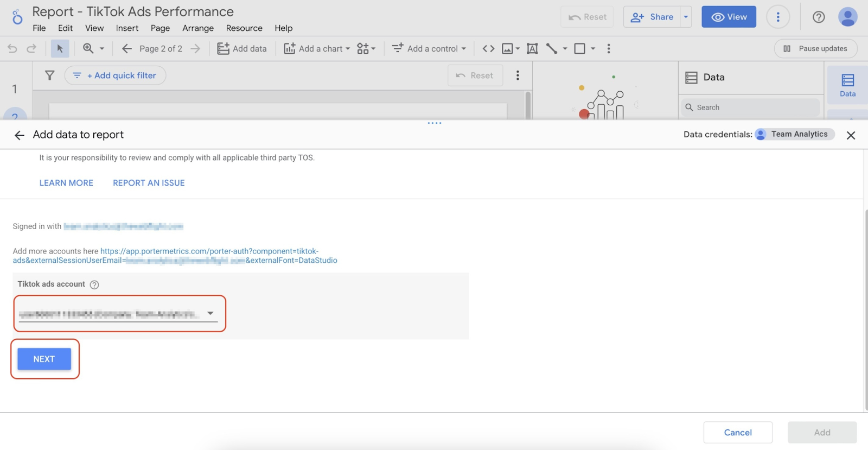The image size is (868, 450).
Task: Select the rectangle shape tool
Action: click(579, 48)
